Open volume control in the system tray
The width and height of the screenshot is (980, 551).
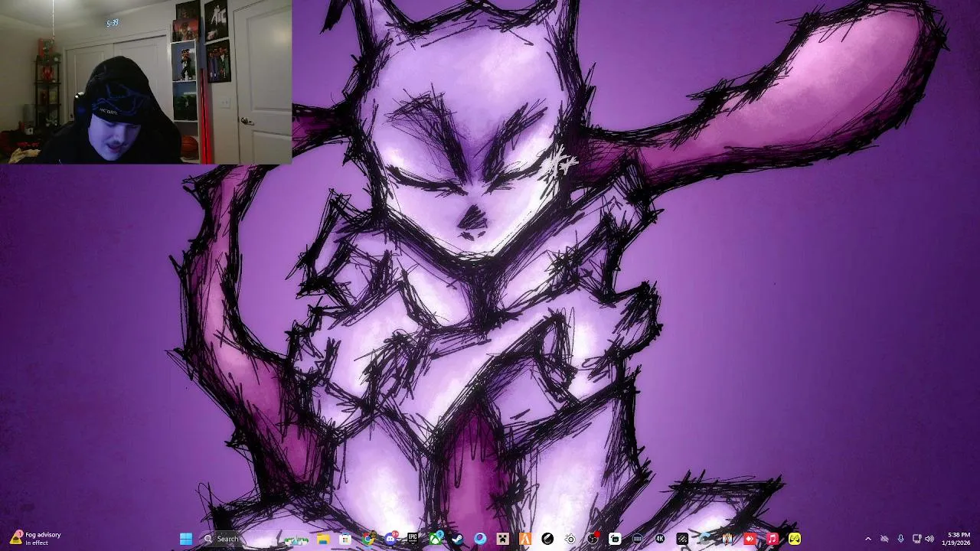(x=929, y=539)
